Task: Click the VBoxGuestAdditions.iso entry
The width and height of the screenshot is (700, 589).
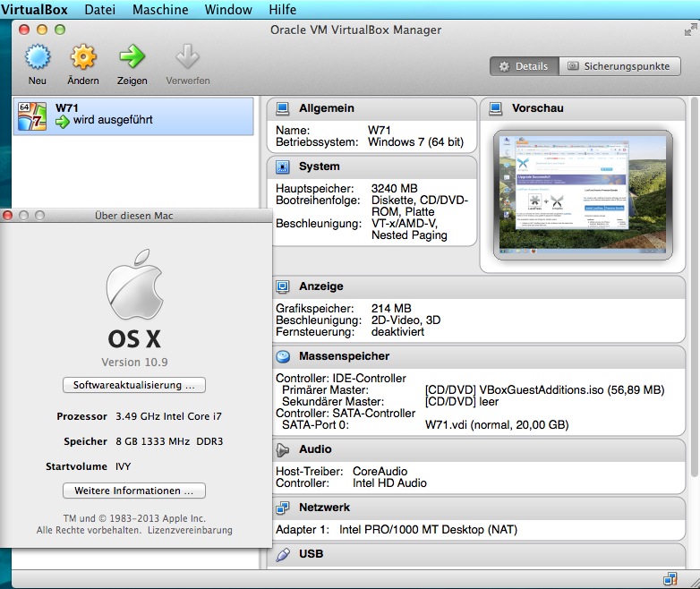Action: pyautogui.click(x=544, y=390)
